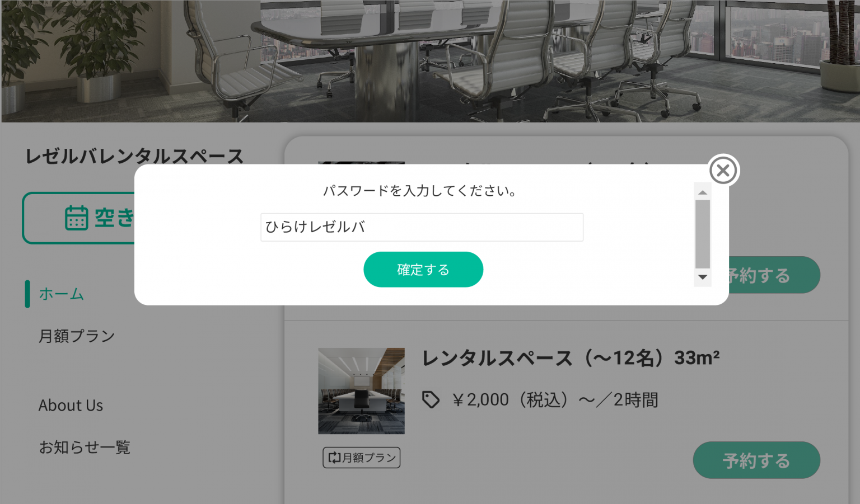Click the scrollbar up arrow in dialog
The image size is (860, 504).
tap(703, 192)
